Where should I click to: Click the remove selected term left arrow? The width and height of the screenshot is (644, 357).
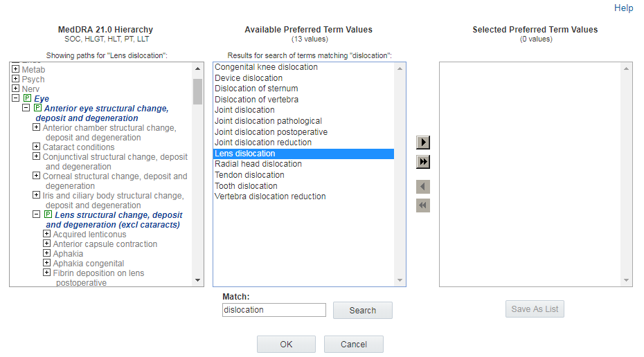(x=423, y=187)
